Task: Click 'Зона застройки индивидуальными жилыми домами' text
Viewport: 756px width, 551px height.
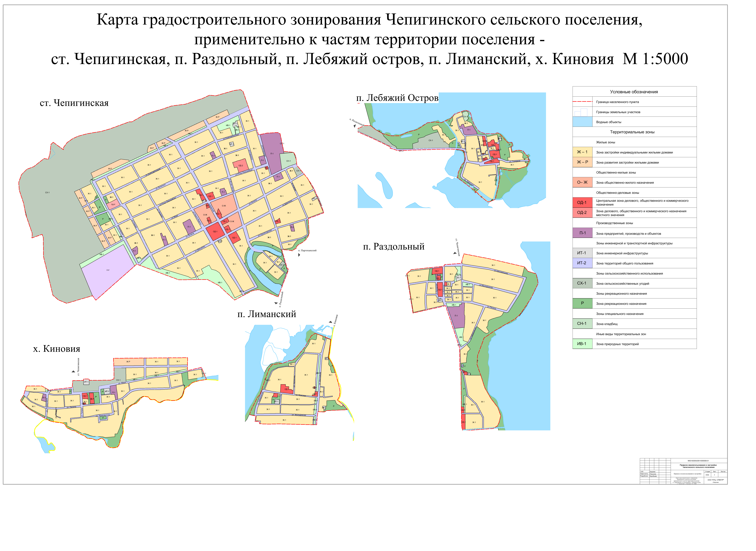Action: (x=634, y=152)
